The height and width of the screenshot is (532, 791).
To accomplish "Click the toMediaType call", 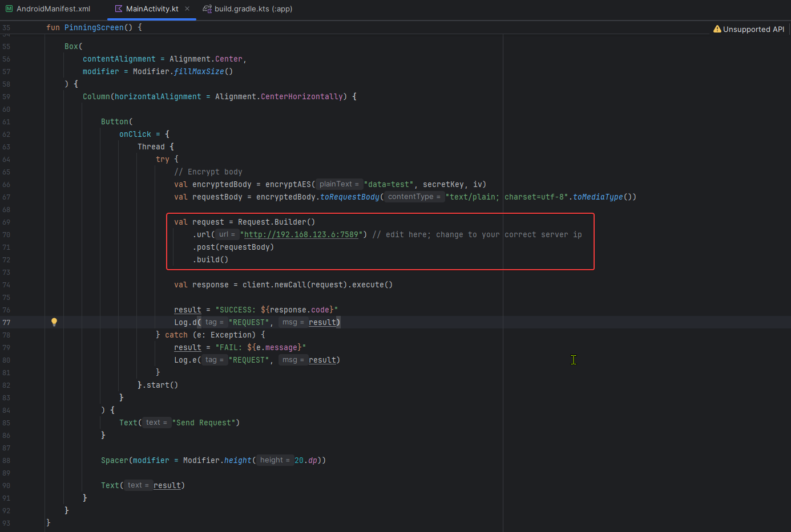I will 598,197.
